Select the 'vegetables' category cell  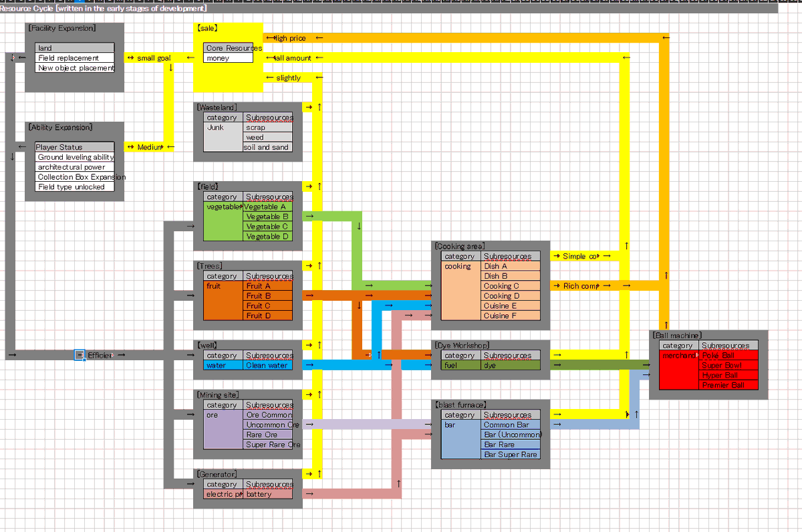(x=223, y=221)
